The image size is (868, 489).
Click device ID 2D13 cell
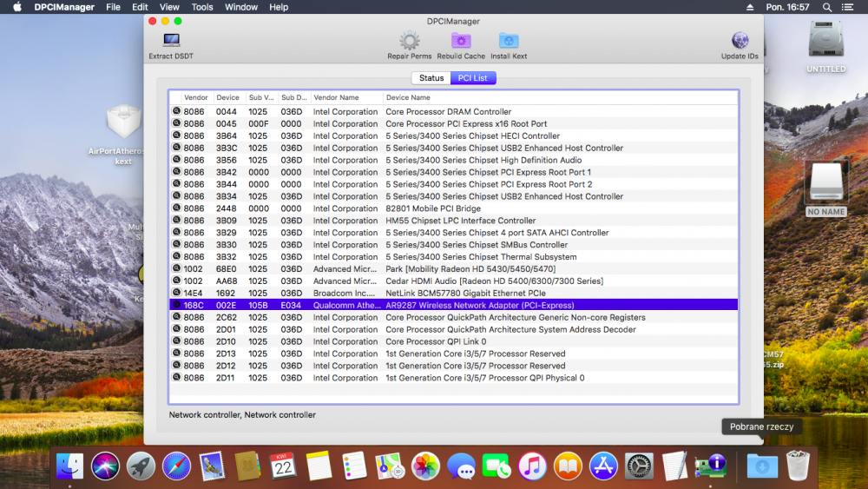[x=226, y=354]
